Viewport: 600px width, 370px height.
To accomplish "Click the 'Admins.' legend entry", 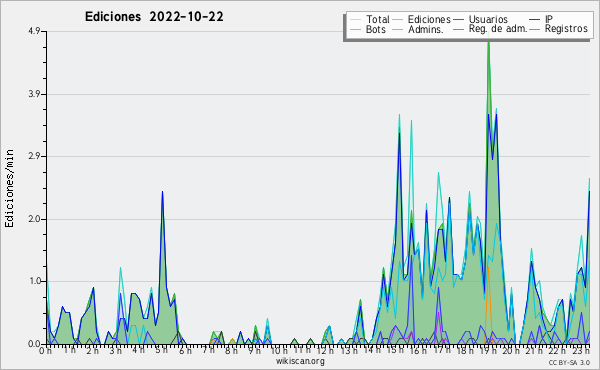I will tap(426, 29).
